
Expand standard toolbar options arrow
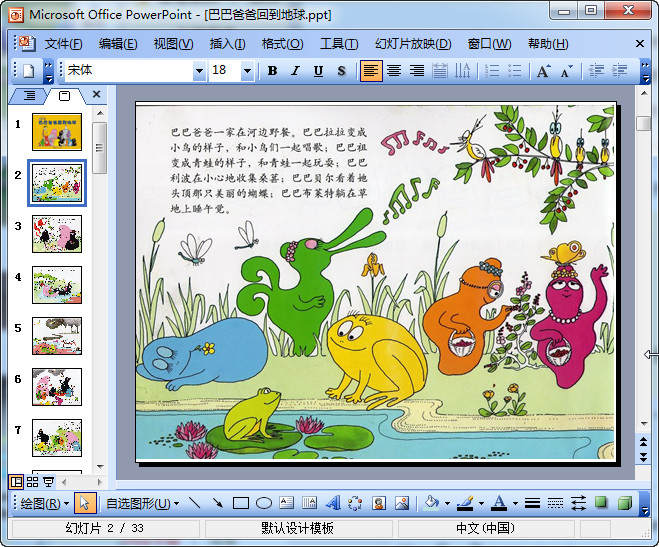tap(49, 71)
